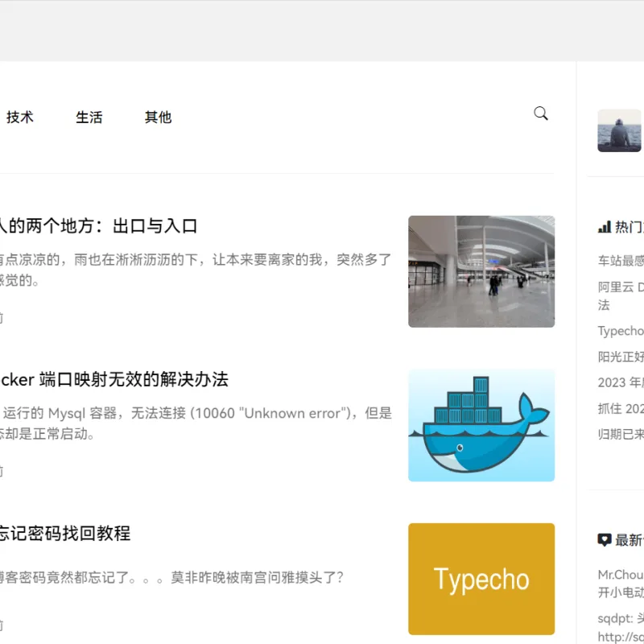Open the hot post starting with 阳光正好

pos(621,357)
